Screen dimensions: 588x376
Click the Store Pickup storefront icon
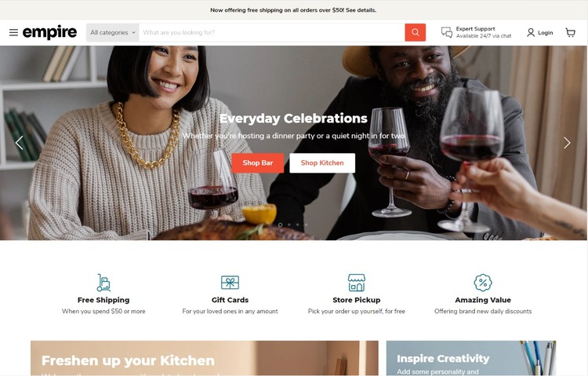[x=356, y=283]
